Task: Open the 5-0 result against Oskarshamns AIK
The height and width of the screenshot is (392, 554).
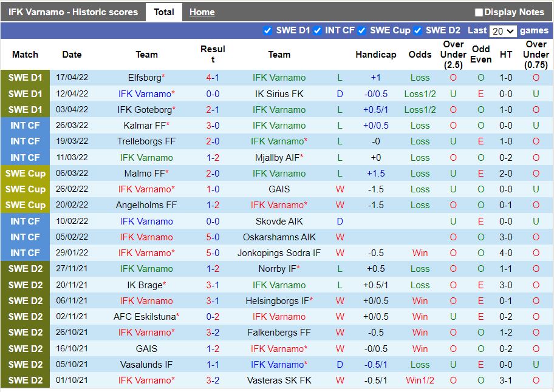Action: click(213, 237)
